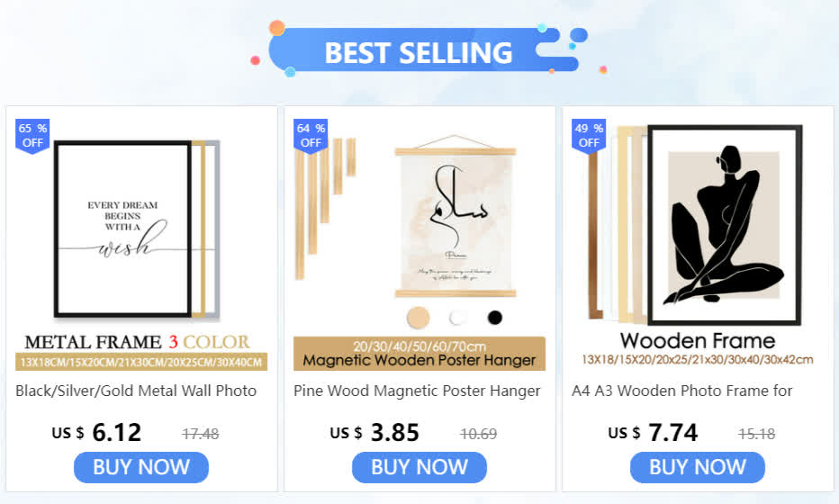Open the wooden frame product image

[698, 245]
